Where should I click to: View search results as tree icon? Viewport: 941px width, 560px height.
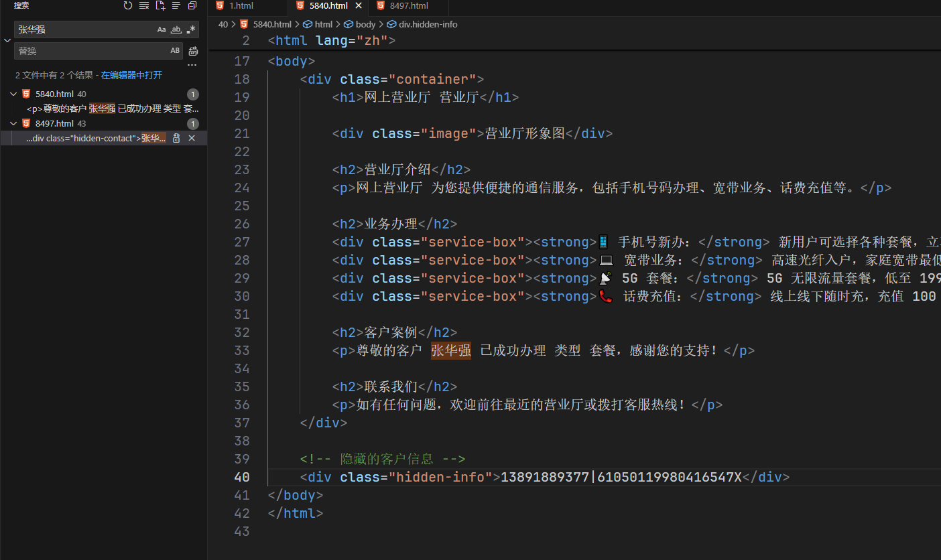point(176,5)
